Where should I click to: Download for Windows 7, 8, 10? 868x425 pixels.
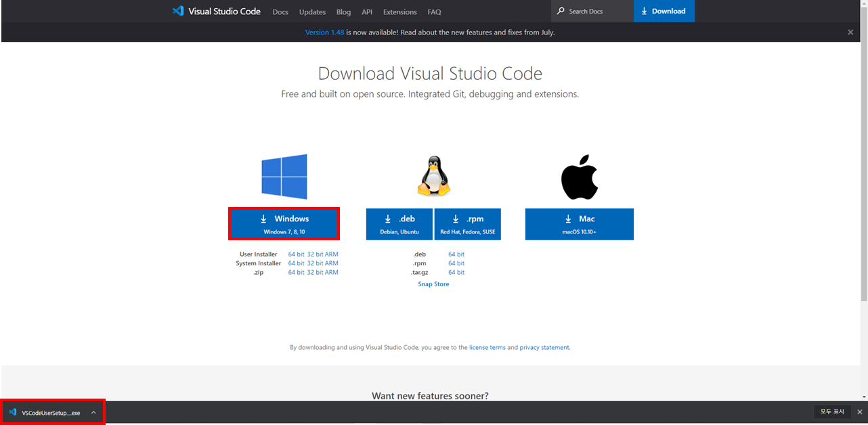pos(284,224)
